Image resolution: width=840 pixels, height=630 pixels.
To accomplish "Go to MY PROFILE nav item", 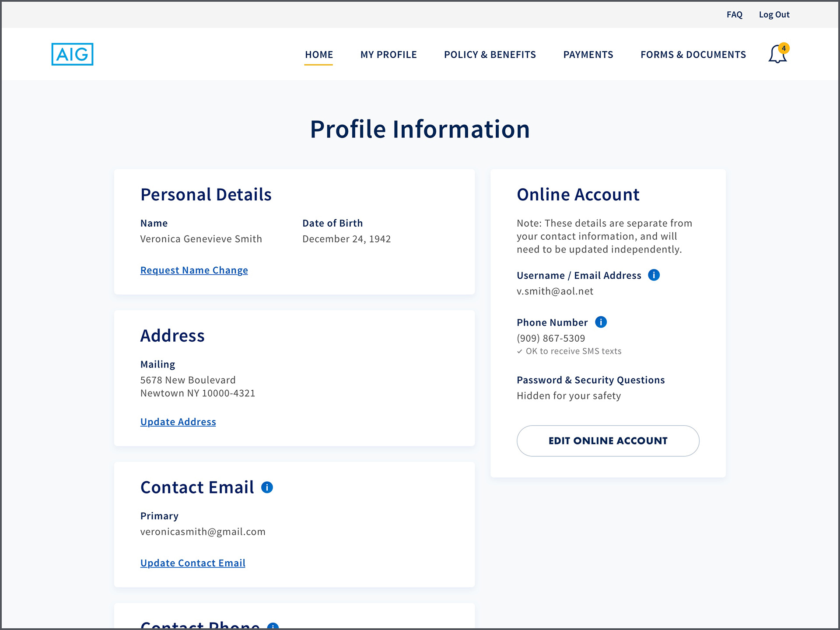I will click(x=388, y=55).
